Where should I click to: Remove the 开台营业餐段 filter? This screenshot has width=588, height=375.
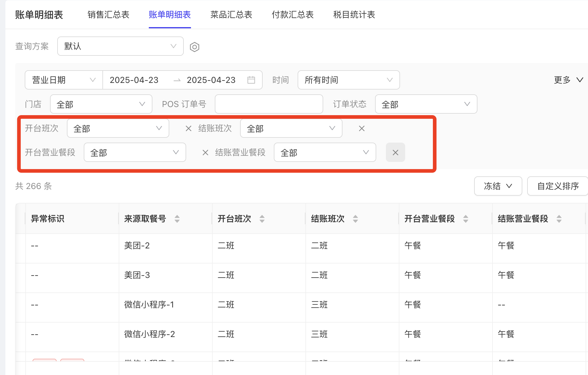pyautogui.click(x=205, y=153)
